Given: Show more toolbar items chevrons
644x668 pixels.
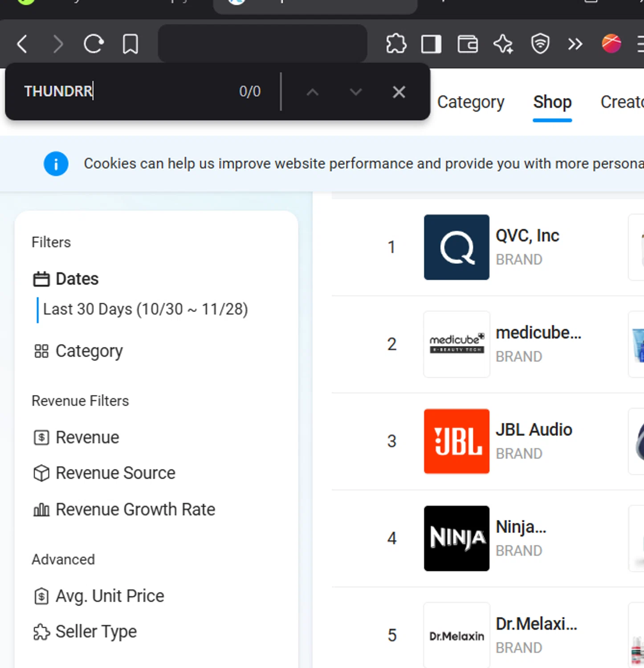Looking at the screenshot, I should click(575, 44).
